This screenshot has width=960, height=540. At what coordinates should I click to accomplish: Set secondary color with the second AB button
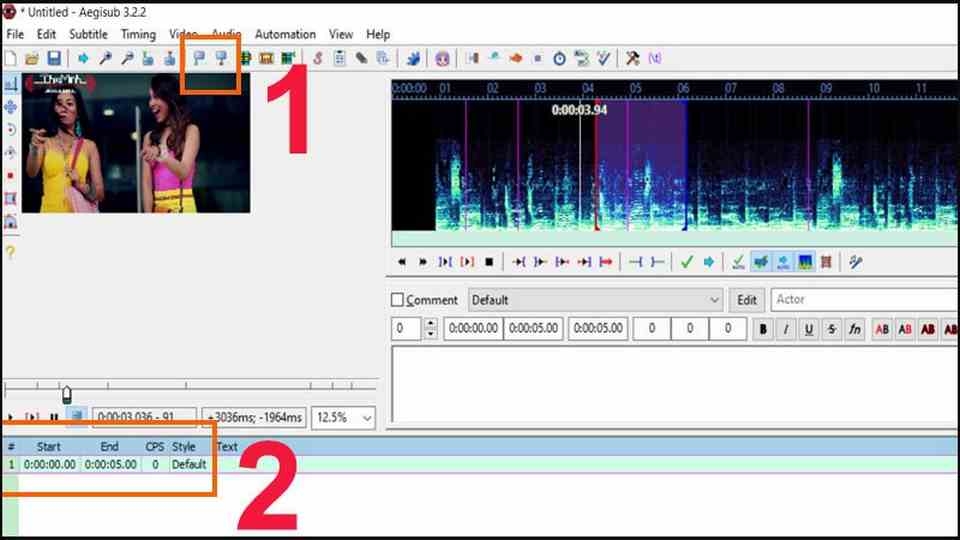905,329
